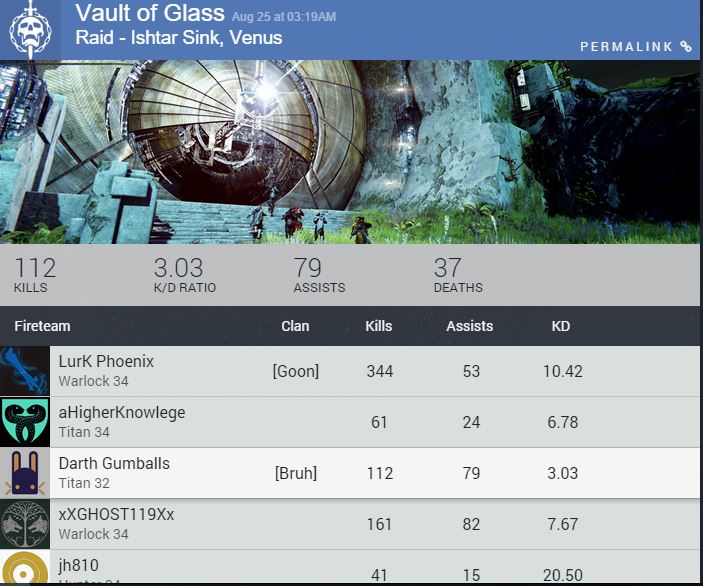Sort fireteam by Assists column

(469, 326)
